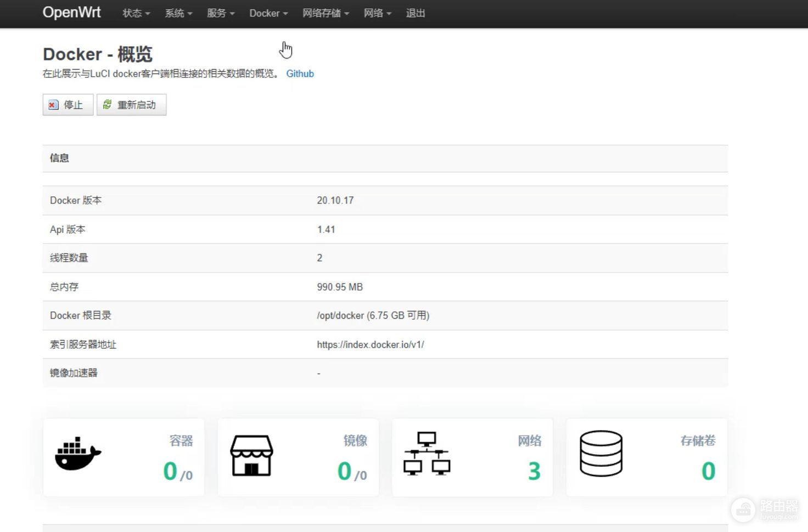Click the /opt/docker root directory value
The image size is (808, 532).
click(x=373, y=315)
